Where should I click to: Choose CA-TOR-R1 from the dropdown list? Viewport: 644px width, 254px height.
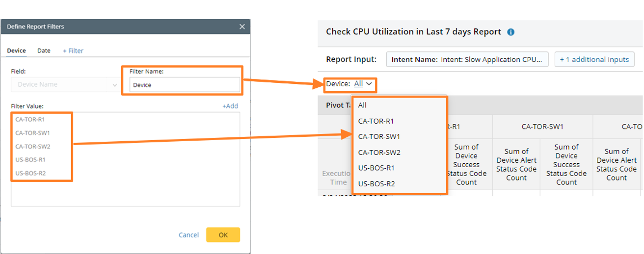376,121
